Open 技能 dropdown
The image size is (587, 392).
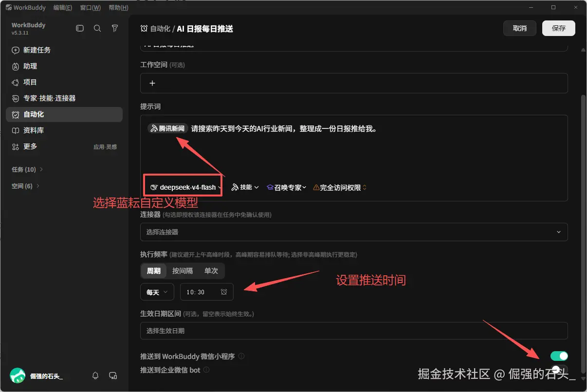tap(245, 187)
